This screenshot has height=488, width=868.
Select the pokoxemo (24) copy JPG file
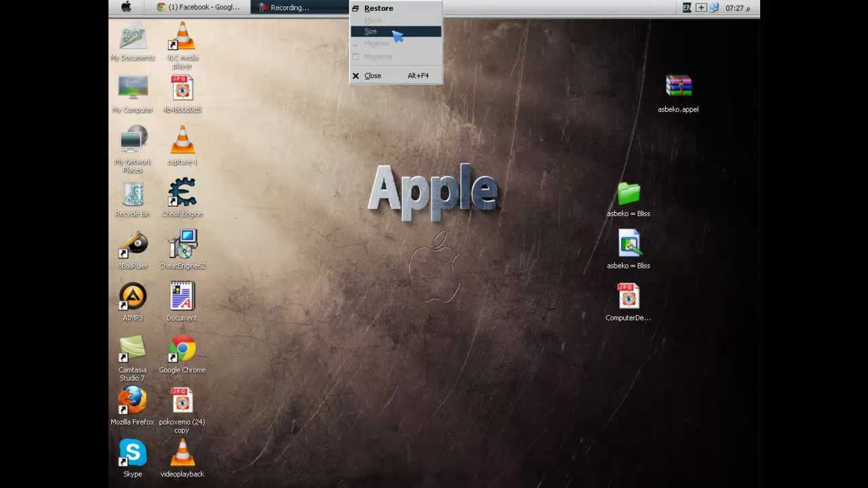tap(182, 411)
